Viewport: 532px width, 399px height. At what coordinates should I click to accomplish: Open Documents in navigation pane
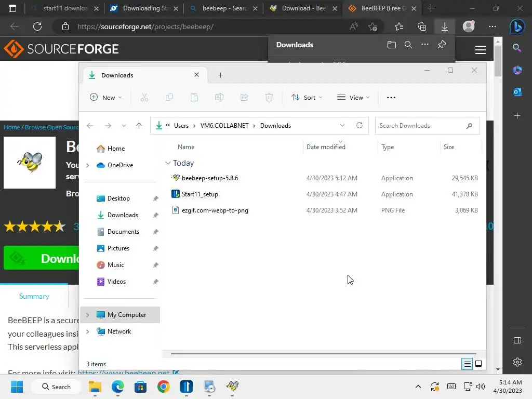tap(123, 232)
